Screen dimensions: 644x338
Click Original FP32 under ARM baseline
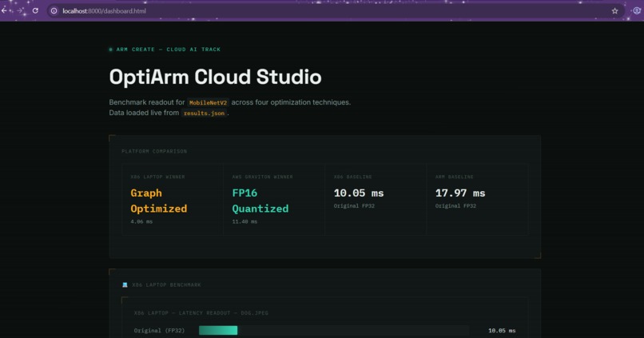click(x=455, y=206)
